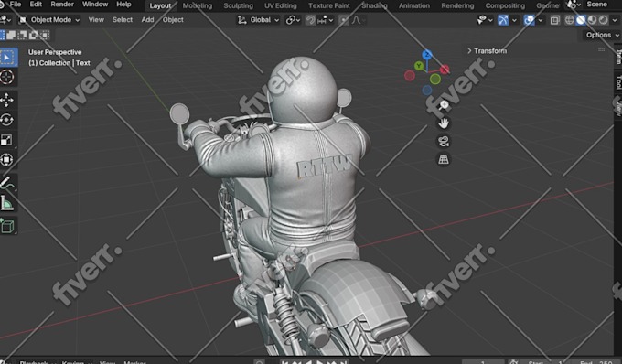Screen dimensions: 622x364
Task: Switch to the Texture Paint workspace tab
Action: pos(329,6)
